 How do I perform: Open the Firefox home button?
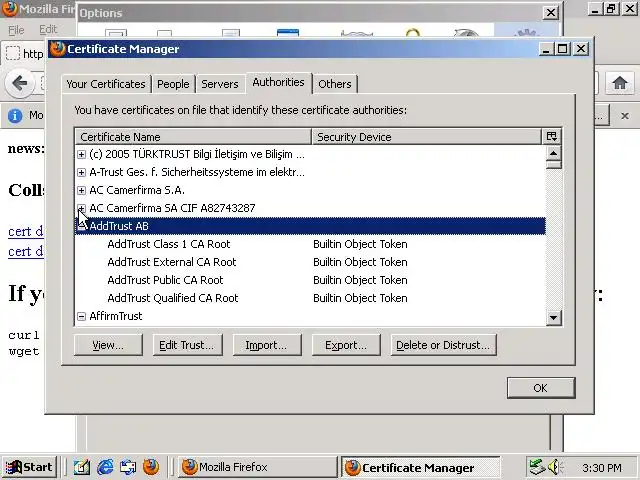click(620, 83)
